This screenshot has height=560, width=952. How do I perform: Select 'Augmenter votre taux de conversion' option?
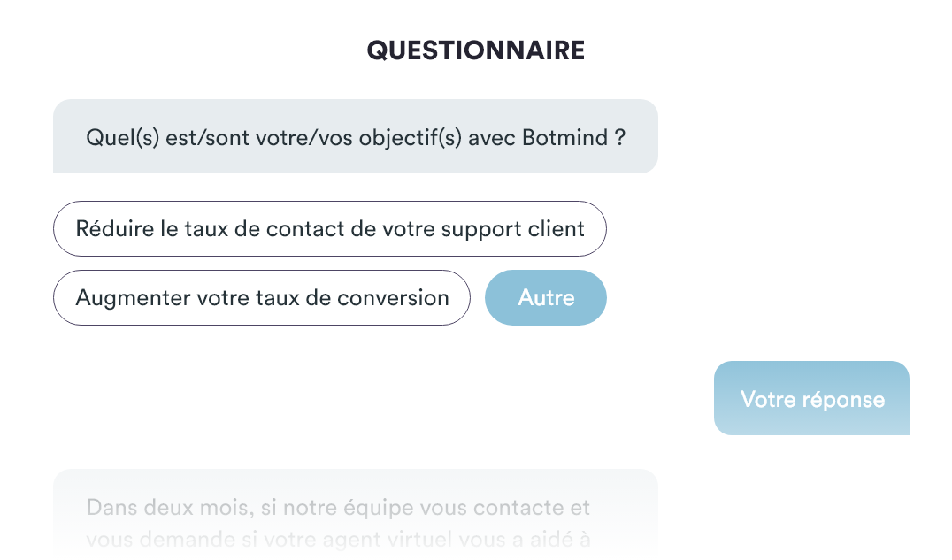262,297
